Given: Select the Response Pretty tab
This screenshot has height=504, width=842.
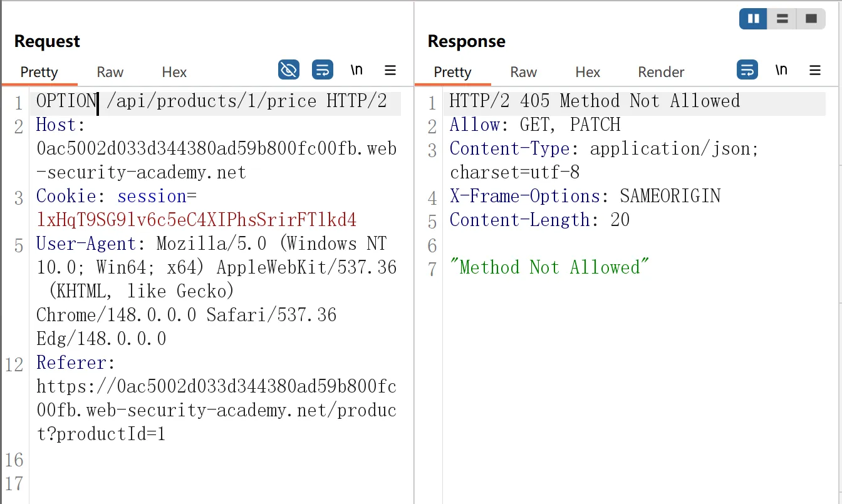Looking at the screenshot, I should (x=452, y=72).
